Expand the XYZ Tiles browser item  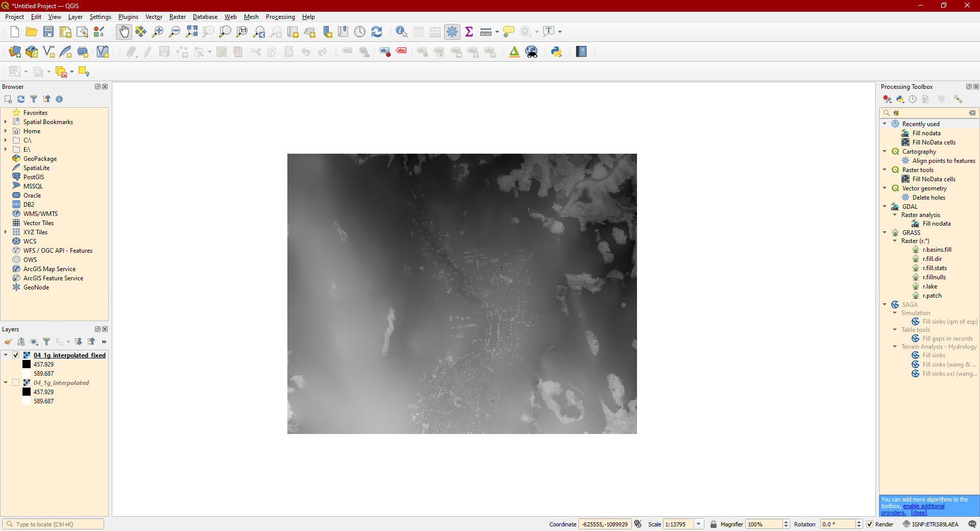click(x=6, y=232)
